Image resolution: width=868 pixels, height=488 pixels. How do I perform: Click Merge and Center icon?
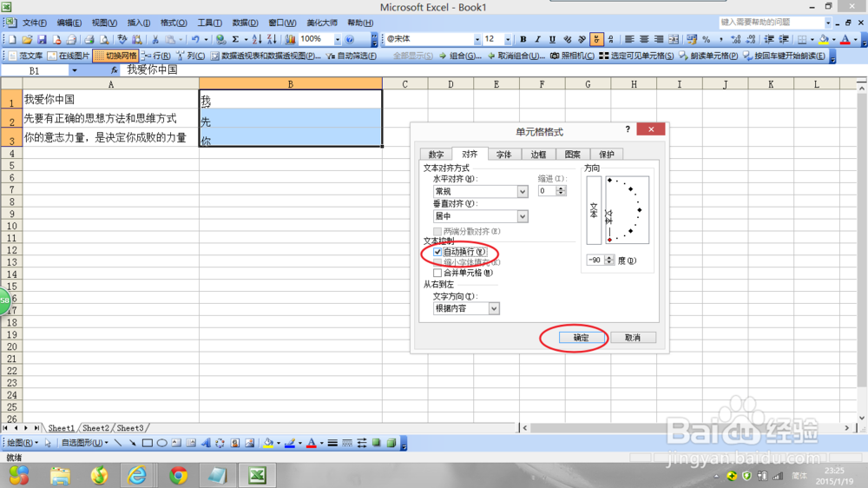point(674,39)
